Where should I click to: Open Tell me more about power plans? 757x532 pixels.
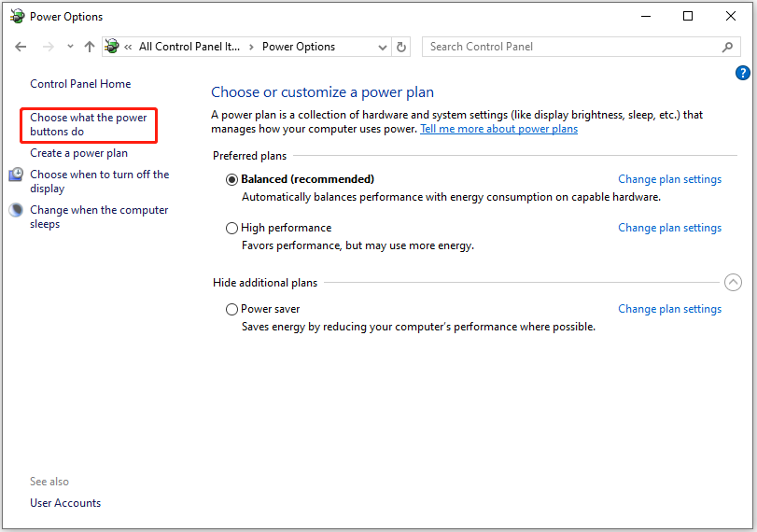498,129
